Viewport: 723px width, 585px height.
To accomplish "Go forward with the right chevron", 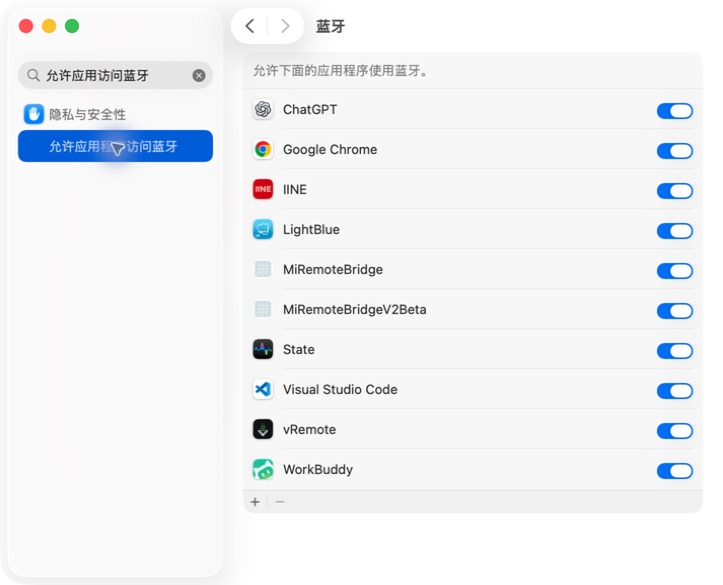I will coord(285,26).
